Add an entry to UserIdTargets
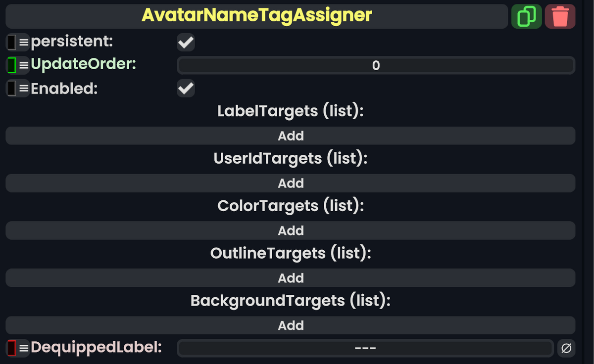The height and width of the screenshot is (364, 594). tap(291, 183)
